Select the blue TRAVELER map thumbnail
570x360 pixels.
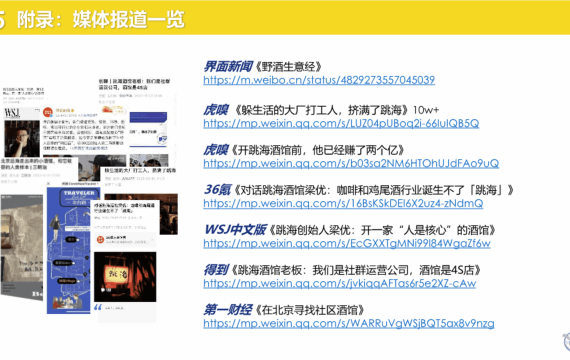(x=68, y=250)
